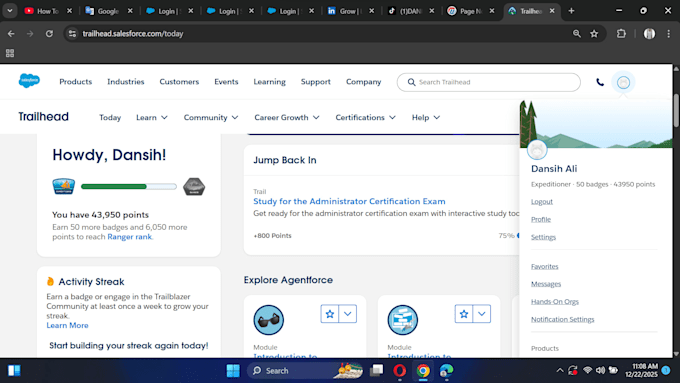Open the Messages link
Viewport: 680px width, 383px height.
[x=546, y=284]
